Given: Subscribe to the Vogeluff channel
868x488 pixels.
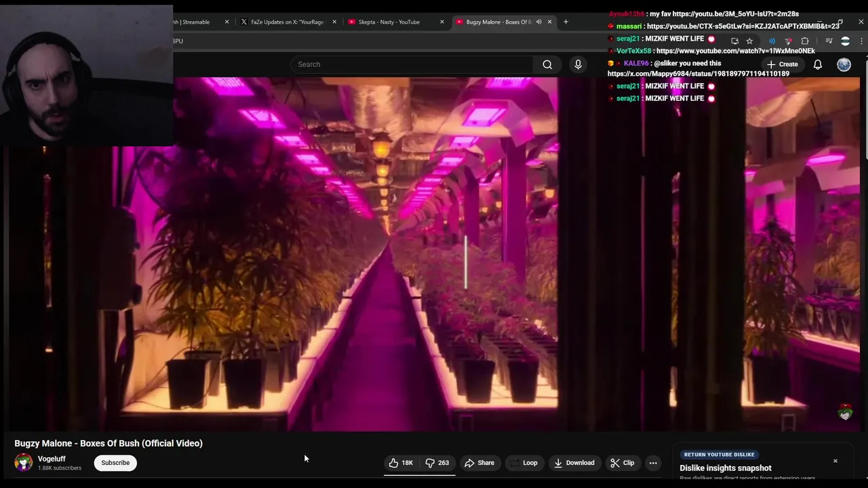Looking at the screenshot, I should 115,463.
